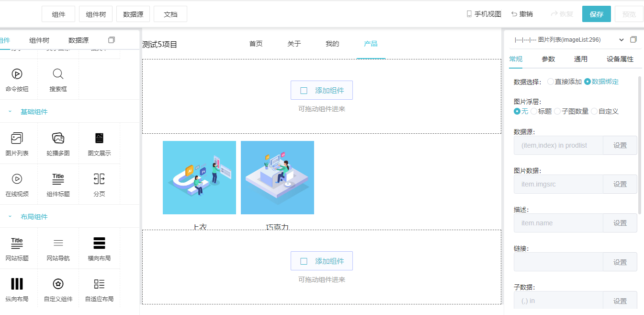Open the 组件树 top tab
The width and height of the screenshot is (644, 315).
[96, 14]
